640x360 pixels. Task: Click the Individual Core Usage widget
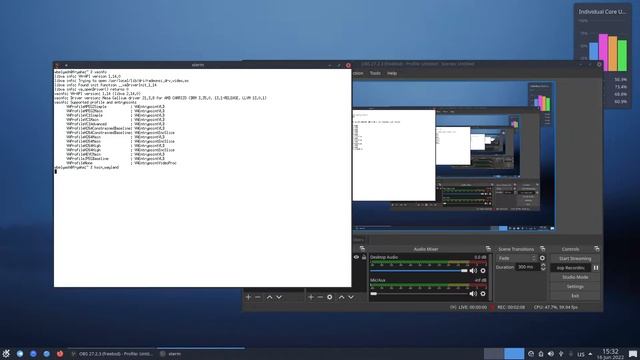pyautogui.click(x=602, y=56)
